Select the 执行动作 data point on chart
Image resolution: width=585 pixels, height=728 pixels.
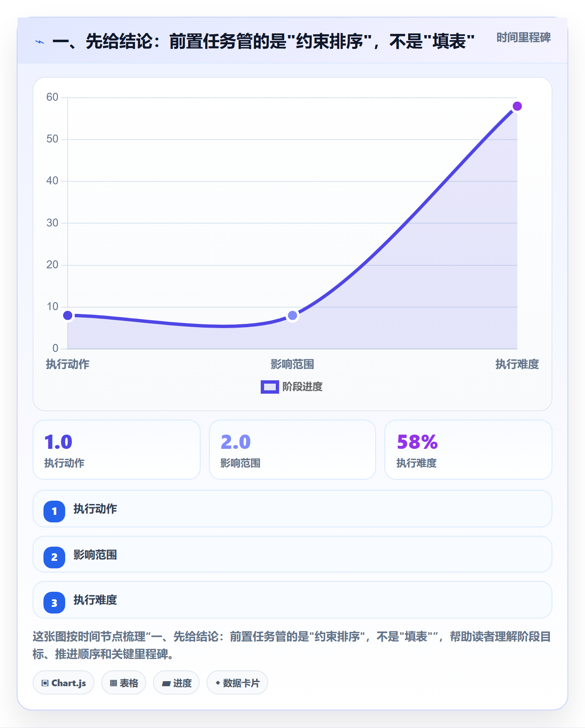(x=68, y=316)
